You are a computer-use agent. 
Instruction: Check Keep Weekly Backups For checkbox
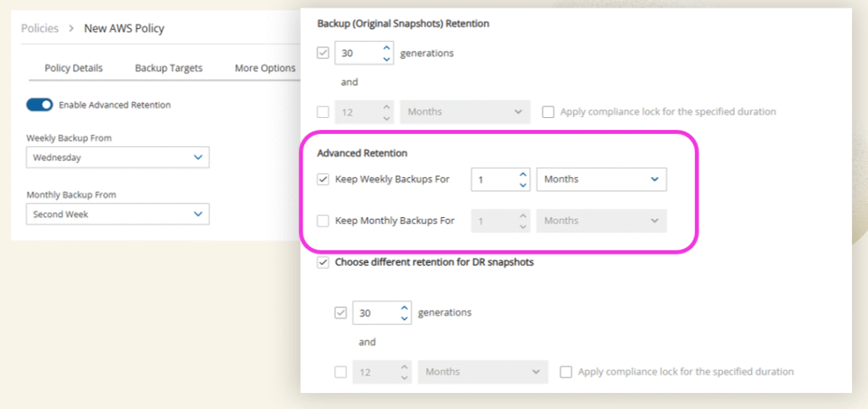pyautogui.click(x=323, y=180)
